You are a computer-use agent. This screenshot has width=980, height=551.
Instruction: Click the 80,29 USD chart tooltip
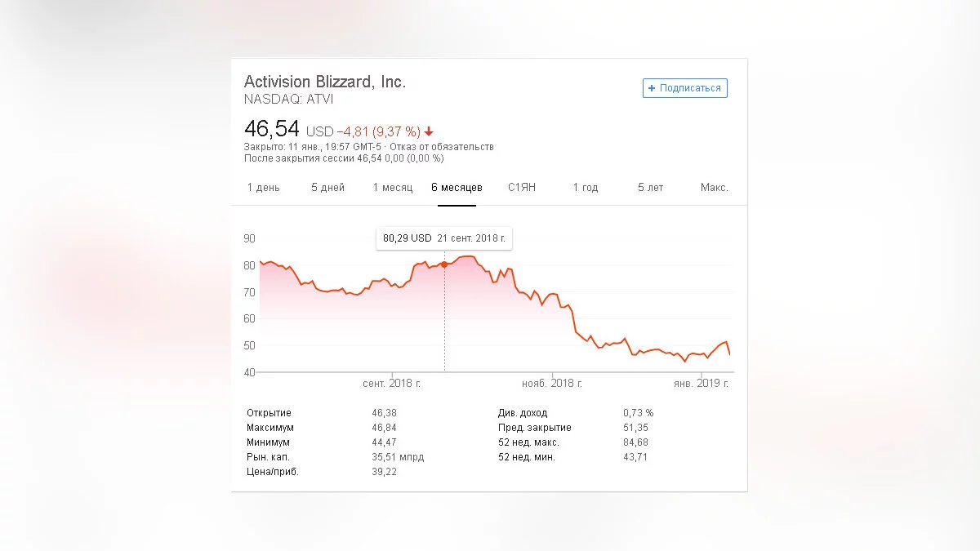[444, 238]
